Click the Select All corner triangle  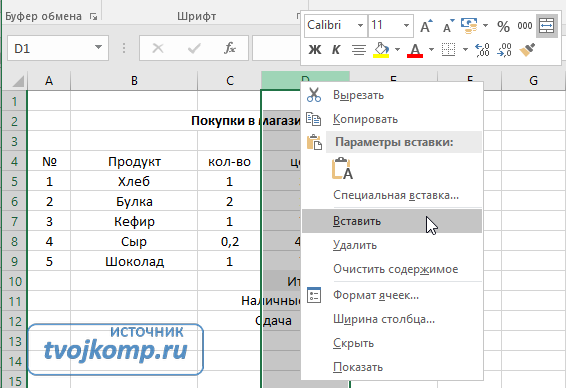18,81
